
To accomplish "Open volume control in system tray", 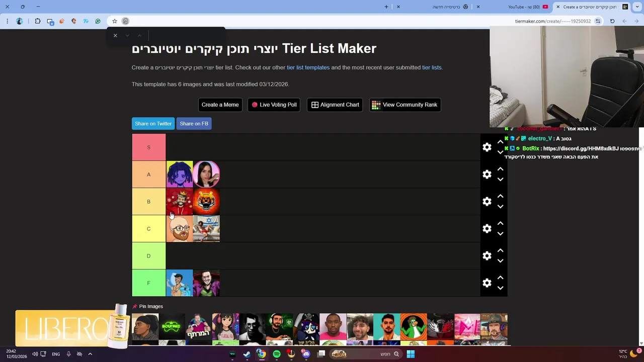I will pyautogui.click(x=35, y=354).
